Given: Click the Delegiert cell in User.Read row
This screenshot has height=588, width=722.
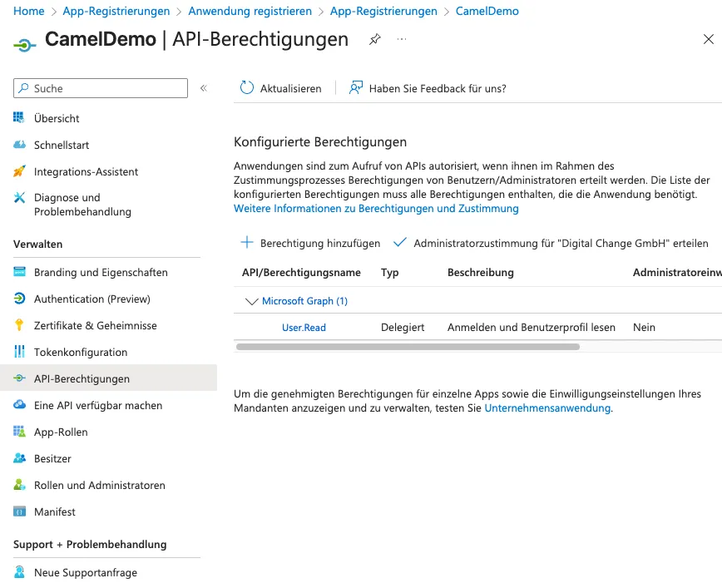Looking at the screenshot, I should point(403,328).
